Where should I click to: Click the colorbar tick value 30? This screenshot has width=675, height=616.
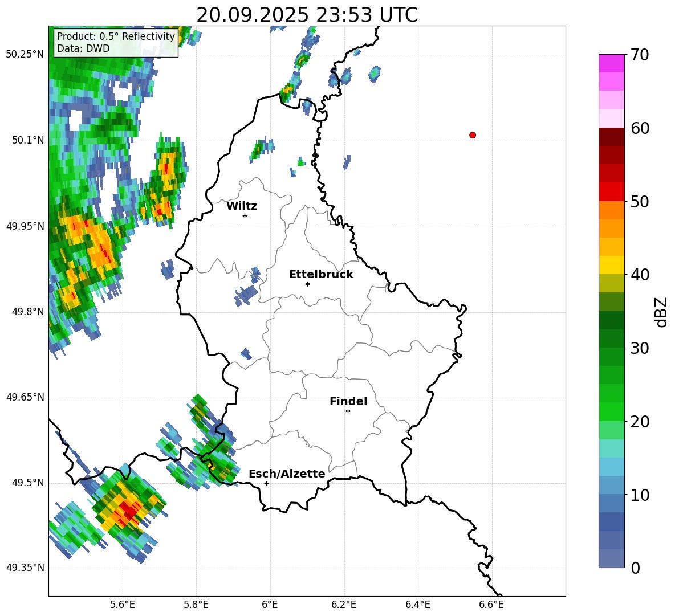coord(640,348)
